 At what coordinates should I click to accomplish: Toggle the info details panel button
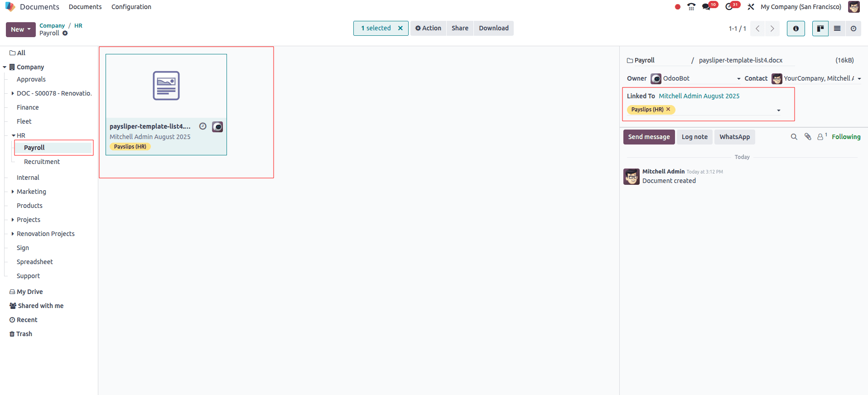click(796, 29)
